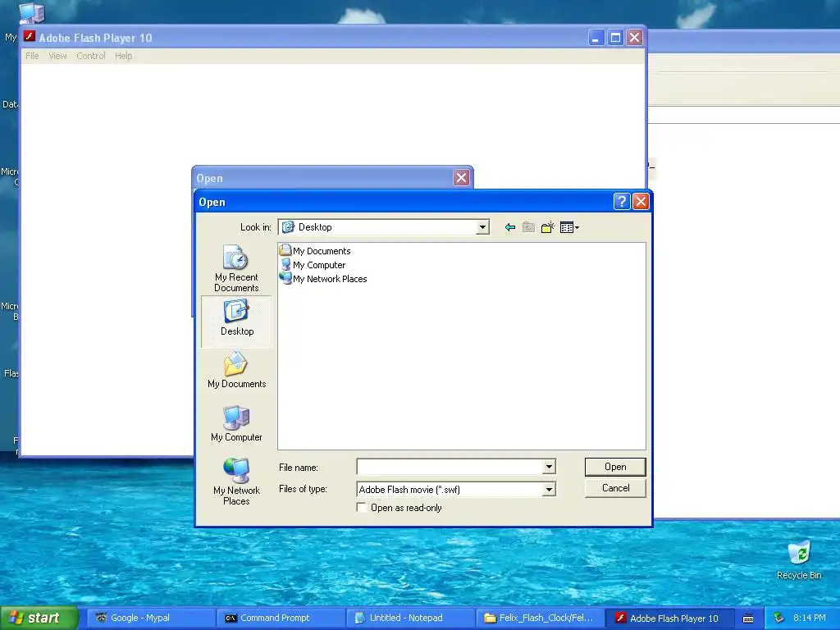The width and height of the screenshot is (840, 630).
Task: Click the Up One Level folder icon
Action: coord(529,228)
